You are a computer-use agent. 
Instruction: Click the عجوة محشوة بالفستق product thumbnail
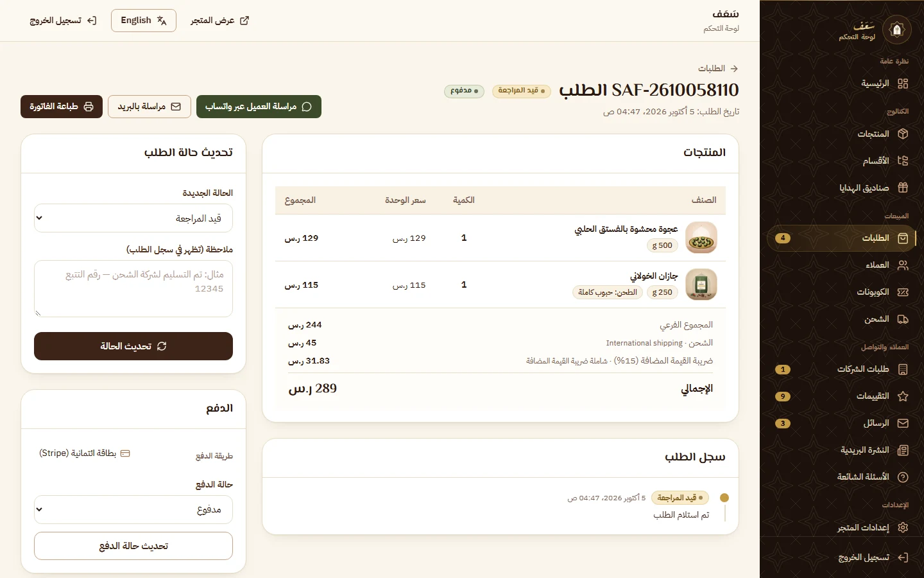(x=701, y=238)
